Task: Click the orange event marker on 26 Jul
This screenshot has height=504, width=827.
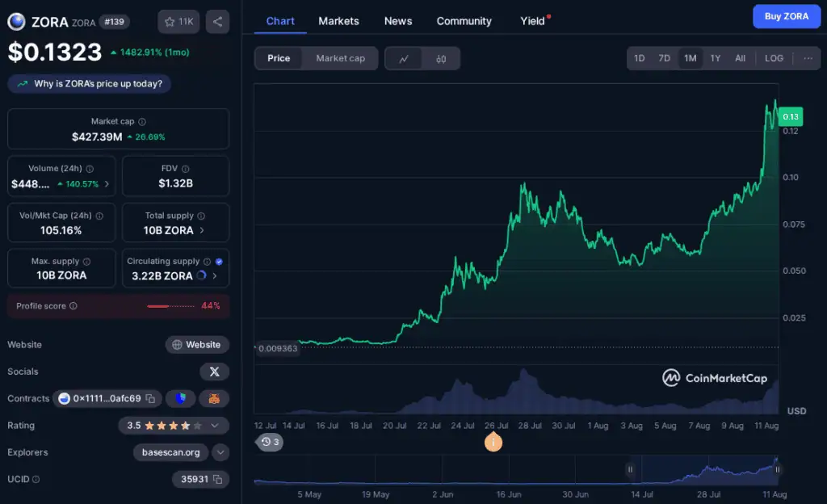Action: (493, 442)
